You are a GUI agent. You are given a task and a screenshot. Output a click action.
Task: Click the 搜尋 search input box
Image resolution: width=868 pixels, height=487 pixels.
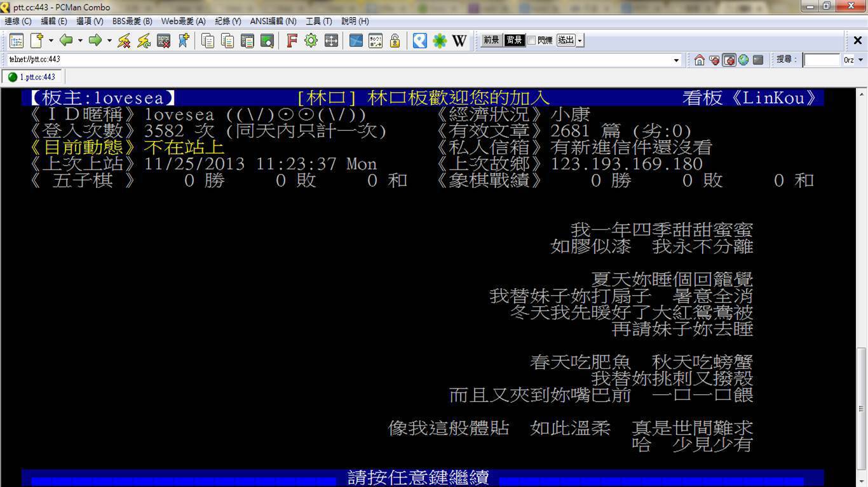click(x=822, y=60)
